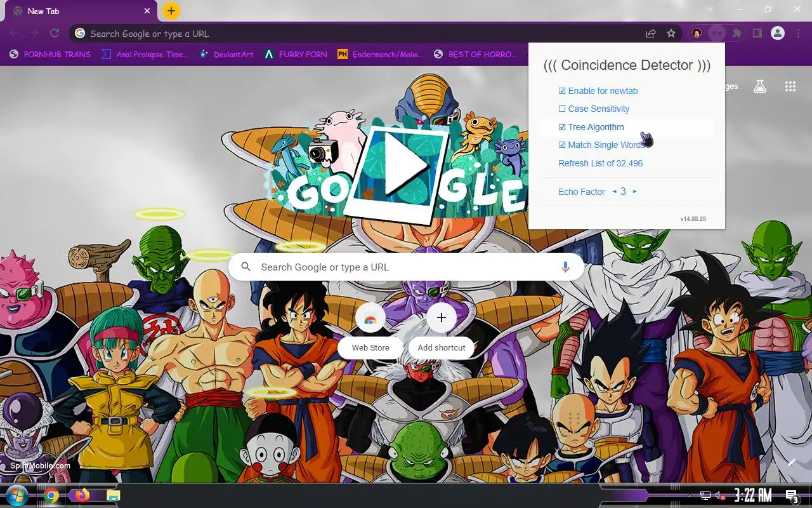Decrease Echo Factor with left arrow
This screenshot has height=508, width=812.
pos(614,192)
